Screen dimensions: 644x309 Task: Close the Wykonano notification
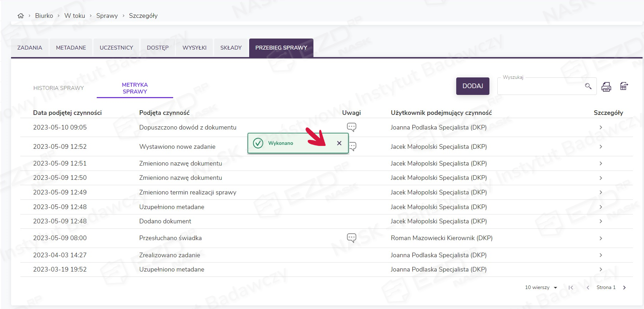coord(339,143)
